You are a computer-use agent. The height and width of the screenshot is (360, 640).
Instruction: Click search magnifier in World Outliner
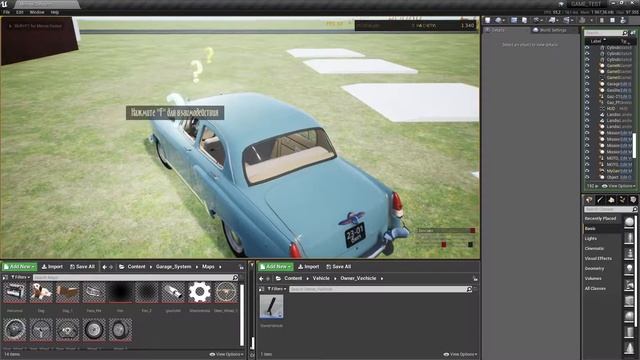pos(625,33)
